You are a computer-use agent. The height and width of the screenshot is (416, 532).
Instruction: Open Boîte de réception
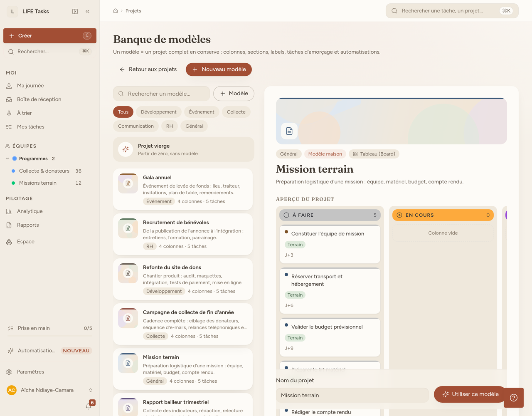click(50, 99)
